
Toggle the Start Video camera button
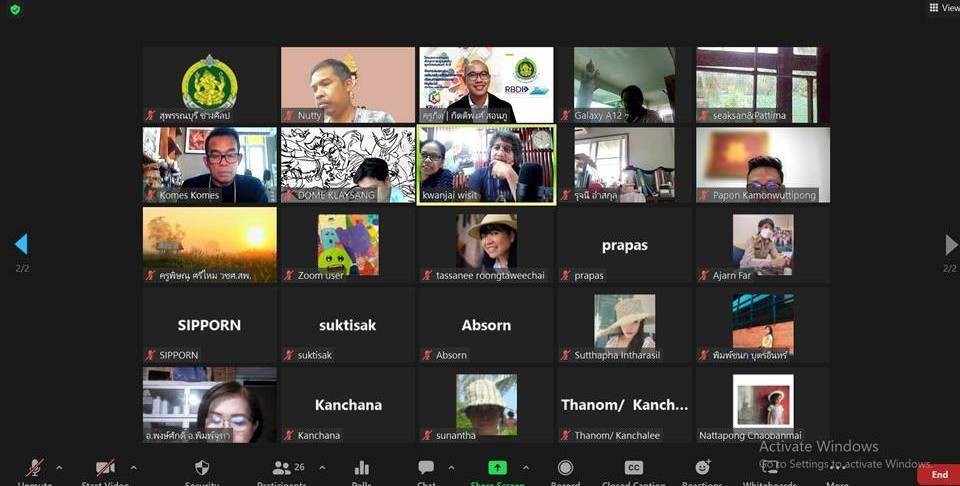pyautogui.click(x=105, y=468)
